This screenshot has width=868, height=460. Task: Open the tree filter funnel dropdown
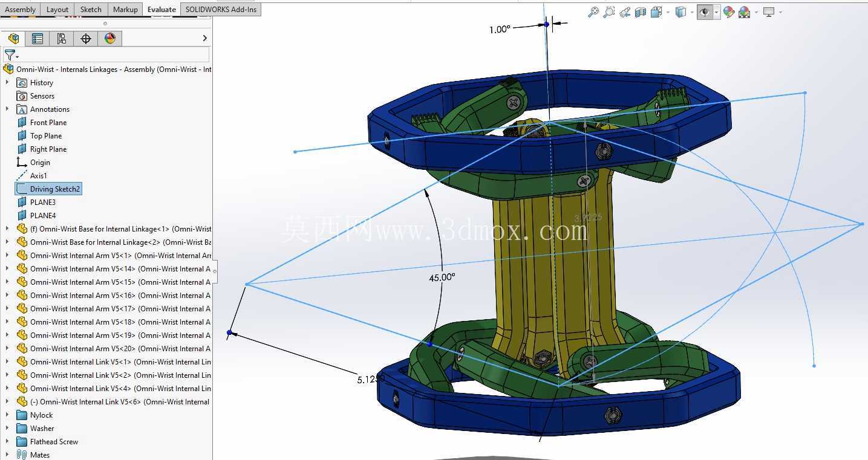(11, 55)
